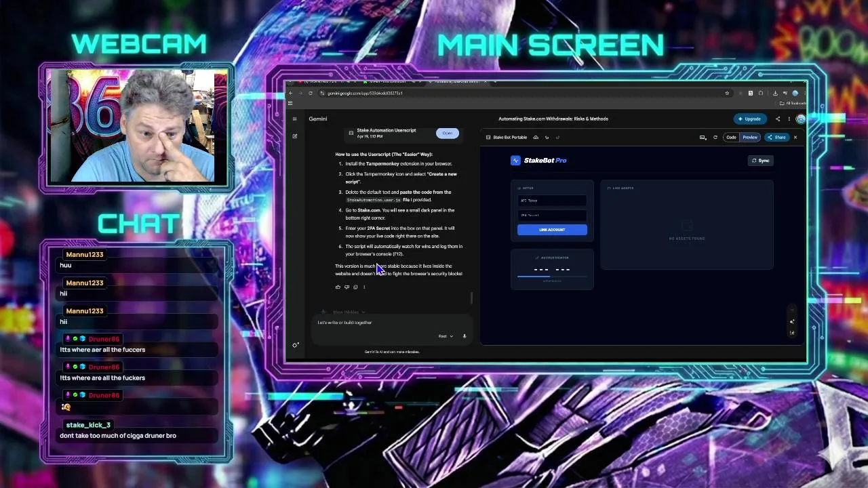Click browser back arrow
This screenshot has height=488, width=868.
[x=290, y=93]
